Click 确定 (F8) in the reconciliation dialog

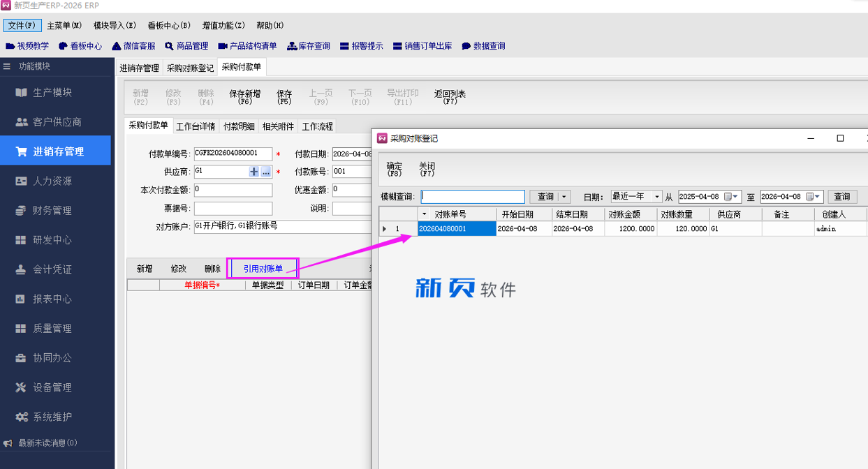tap(394, 170)
